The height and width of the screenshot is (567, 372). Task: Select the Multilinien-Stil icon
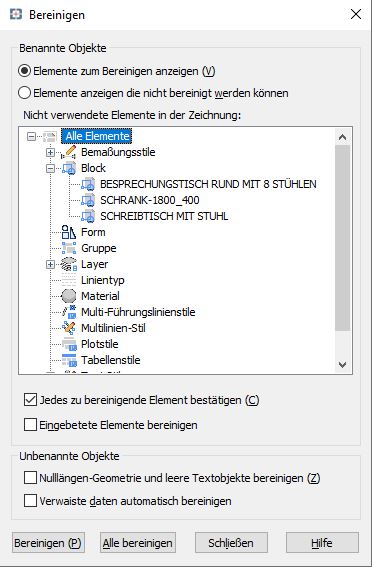tap(69, 328)
